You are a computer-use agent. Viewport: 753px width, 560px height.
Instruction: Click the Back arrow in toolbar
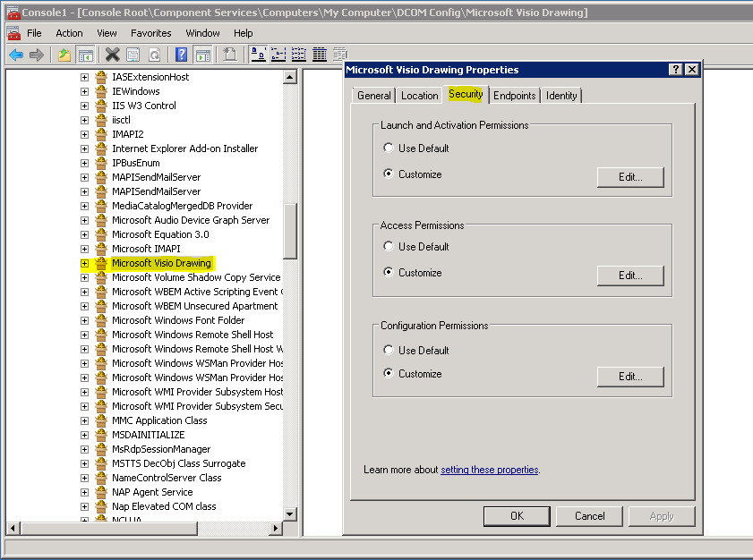click(x=15, y=55)
